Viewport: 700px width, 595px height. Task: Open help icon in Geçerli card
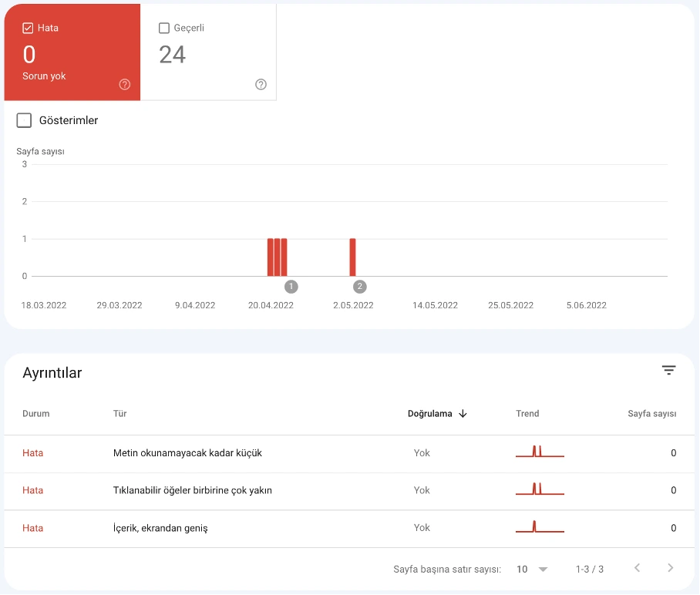pyautogui.click(x=261, y=84)
